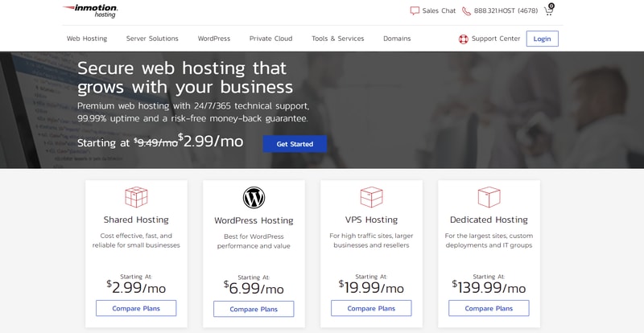Click the WordPress Hosting card title
The image size is (644, 333).
click(x=254, y=220)
